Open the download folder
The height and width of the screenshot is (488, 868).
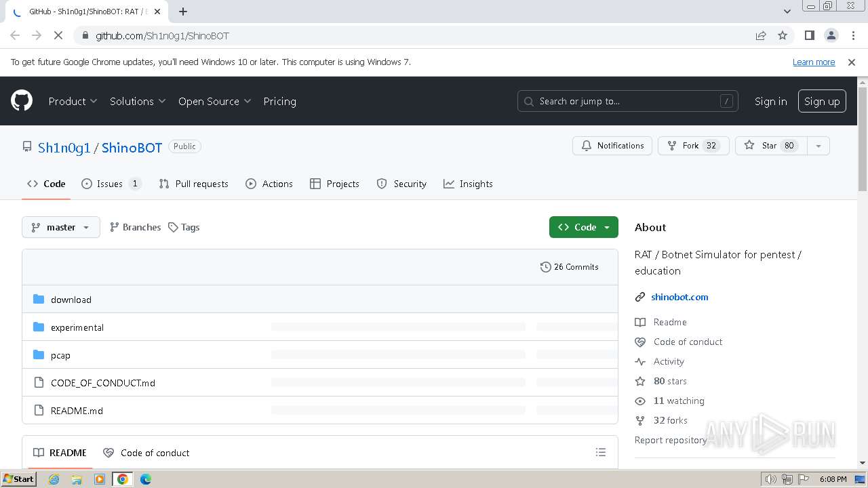coord(71,300)
